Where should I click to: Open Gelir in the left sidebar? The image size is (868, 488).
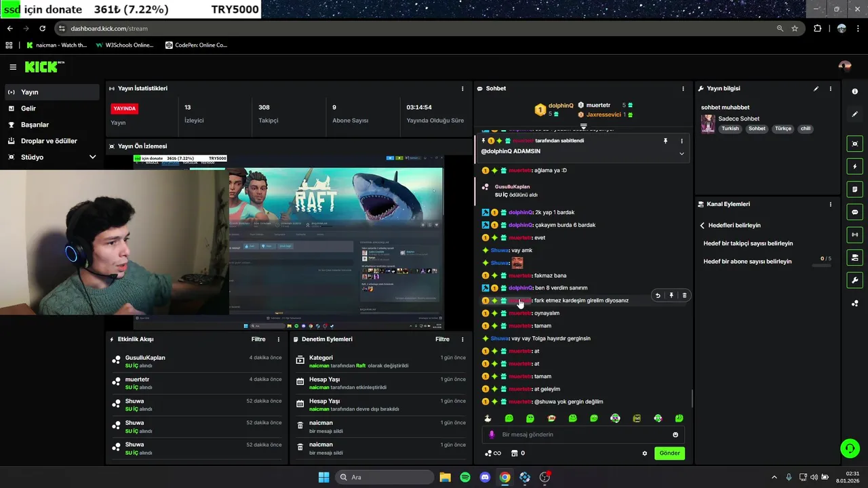coord(52,108)
